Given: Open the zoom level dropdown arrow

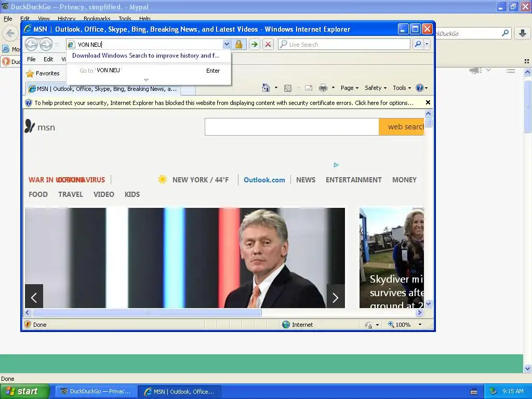Looking at the screenshot, I should [x=420, y=325].
